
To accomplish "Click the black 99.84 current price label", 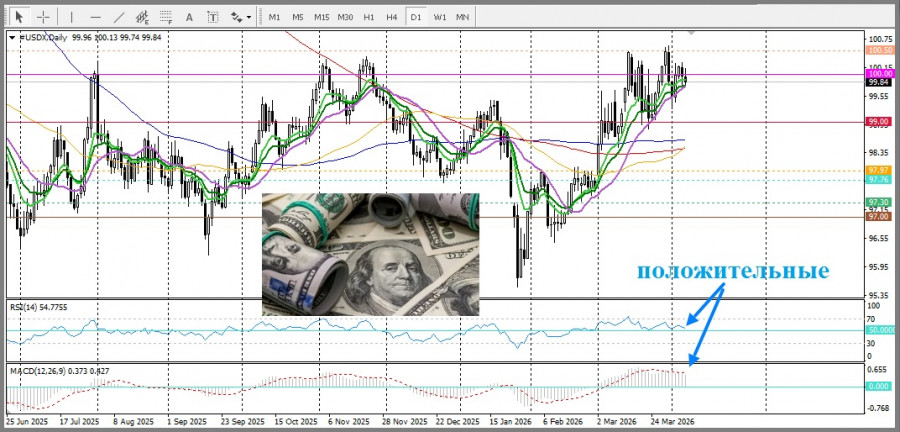I will [880, 82].
